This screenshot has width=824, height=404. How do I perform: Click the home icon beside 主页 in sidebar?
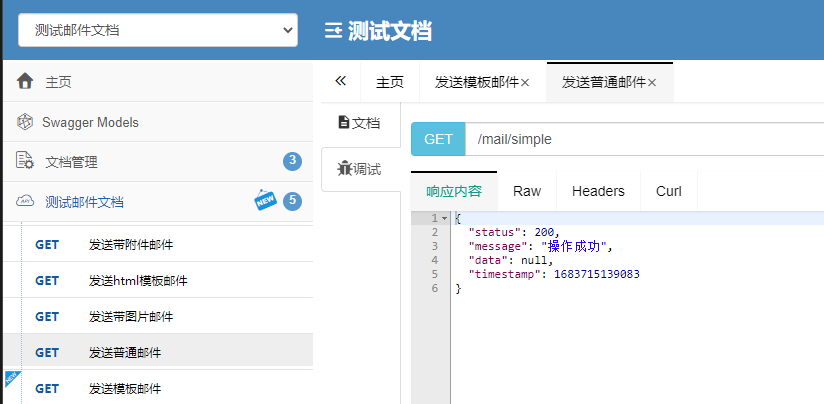point(25,82)
